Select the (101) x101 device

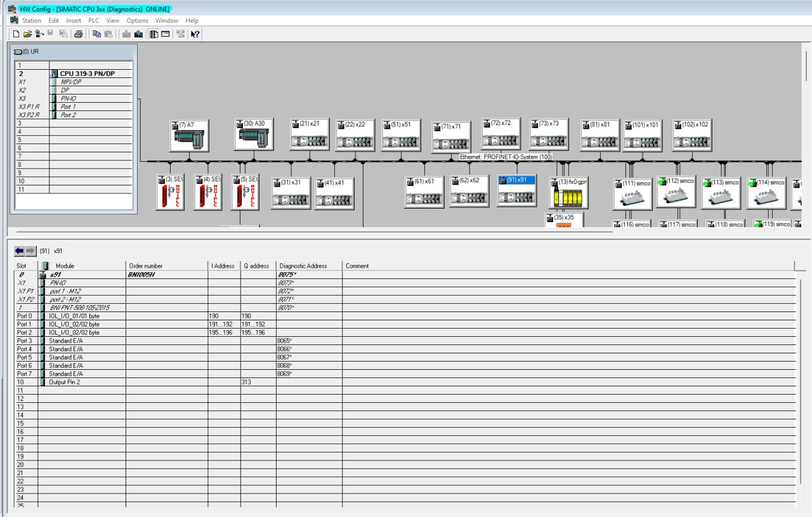tap(642, 135)
